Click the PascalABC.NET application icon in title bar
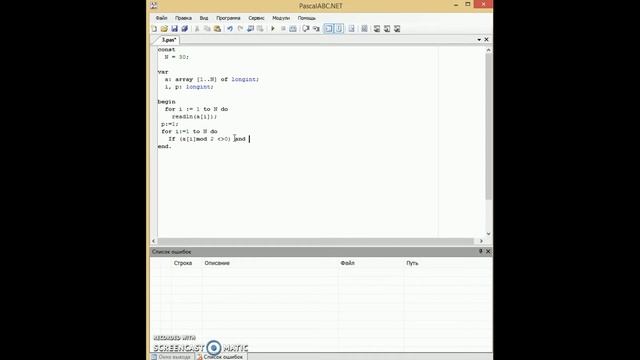Viewport: 640px width, 360px height. pyautogui.click(x=154, y=5)
